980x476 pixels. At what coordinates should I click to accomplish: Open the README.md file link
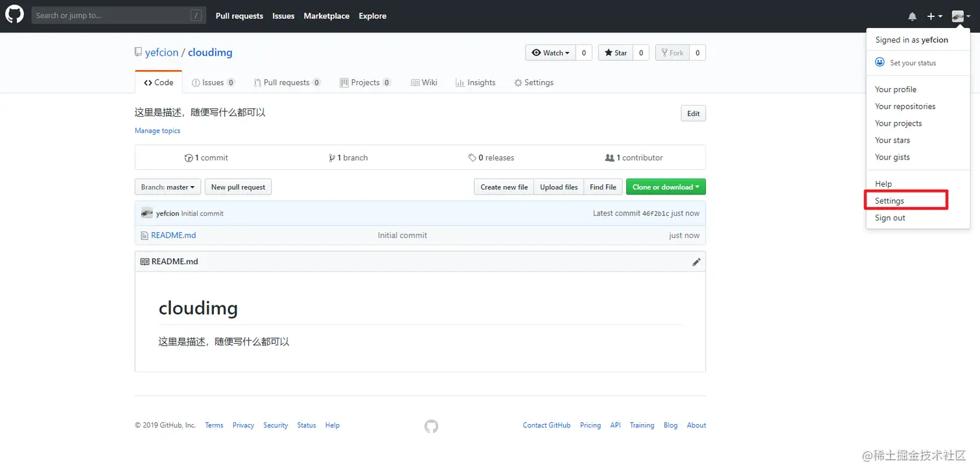click(x=173, y=235)
